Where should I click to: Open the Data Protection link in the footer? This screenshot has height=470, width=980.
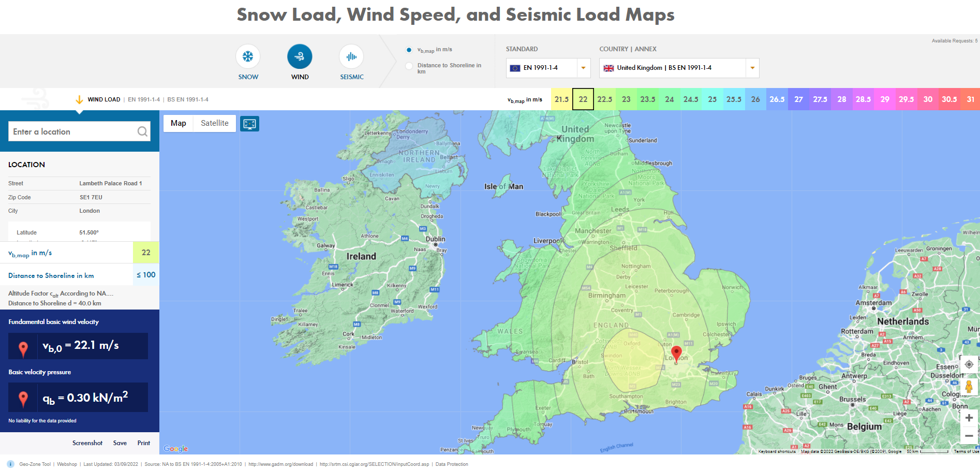451,464
